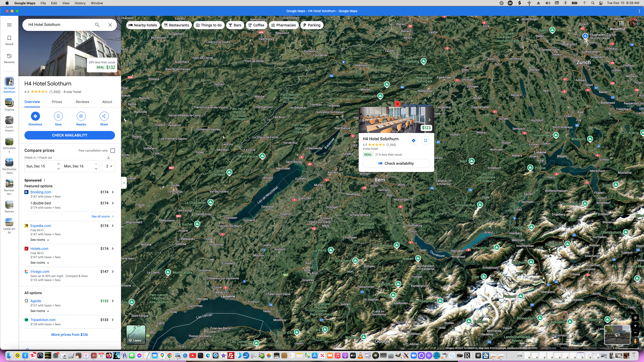Save hotel using map card bookmark icon
The width and height of the screenshot is (644, 362).
[426, 141]
